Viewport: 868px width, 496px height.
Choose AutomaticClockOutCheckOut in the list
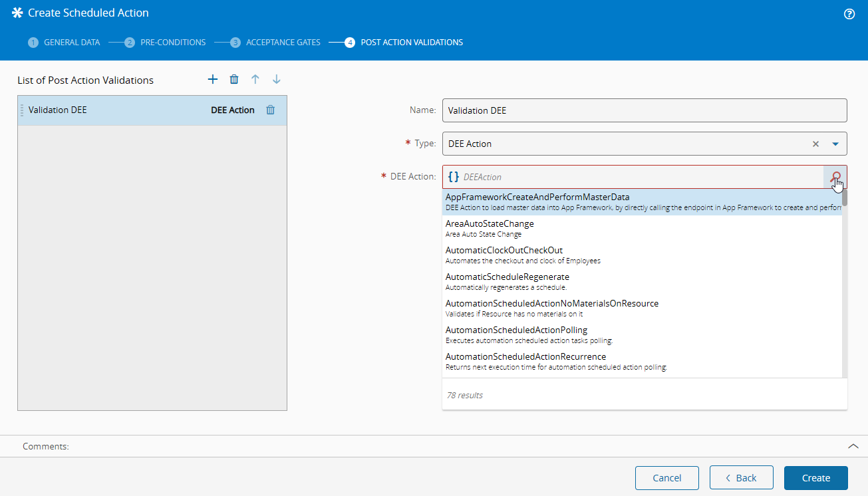(504, 251)
